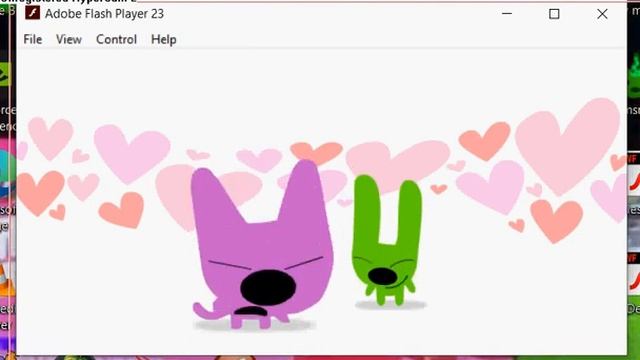Open the Control menu
The image size is (640, 360).
[116, 40]
